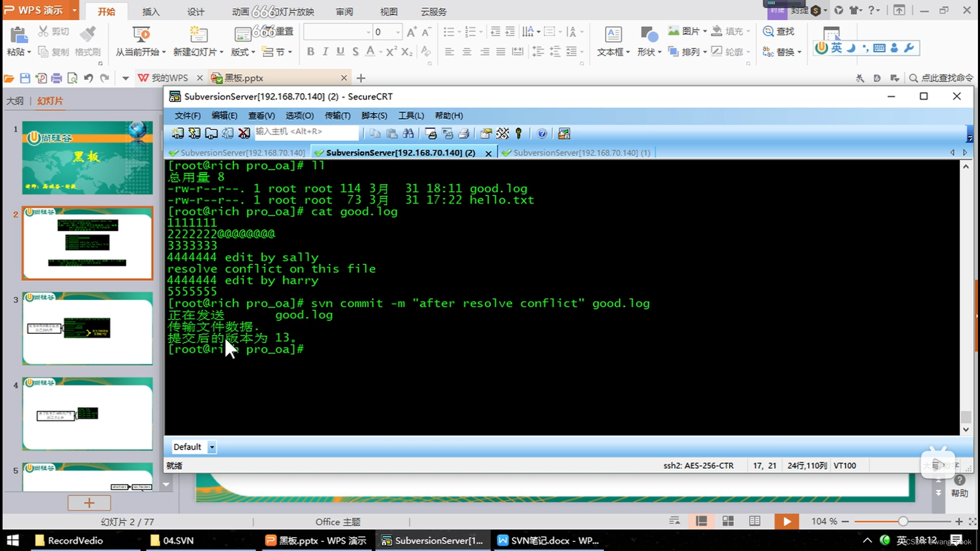Click the SecureCRT Find binoculars icon

pyautogui.click(x=408, y=134)
